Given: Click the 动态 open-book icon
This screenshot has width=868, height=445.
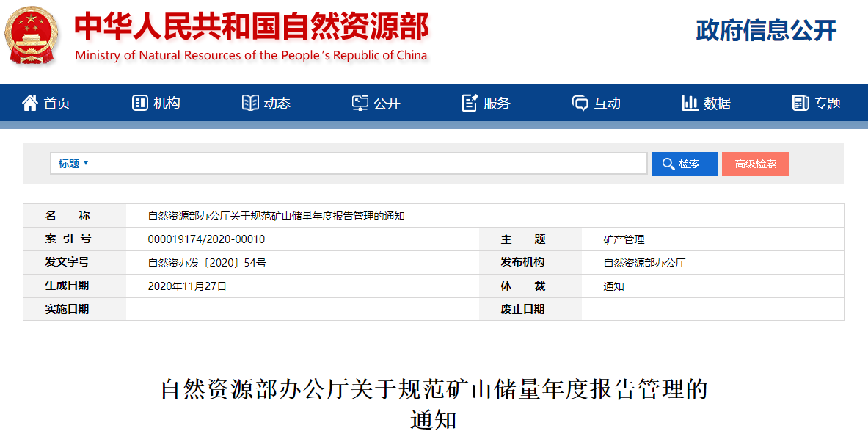Looking at the screenshot, I should (x=250, y=104).
